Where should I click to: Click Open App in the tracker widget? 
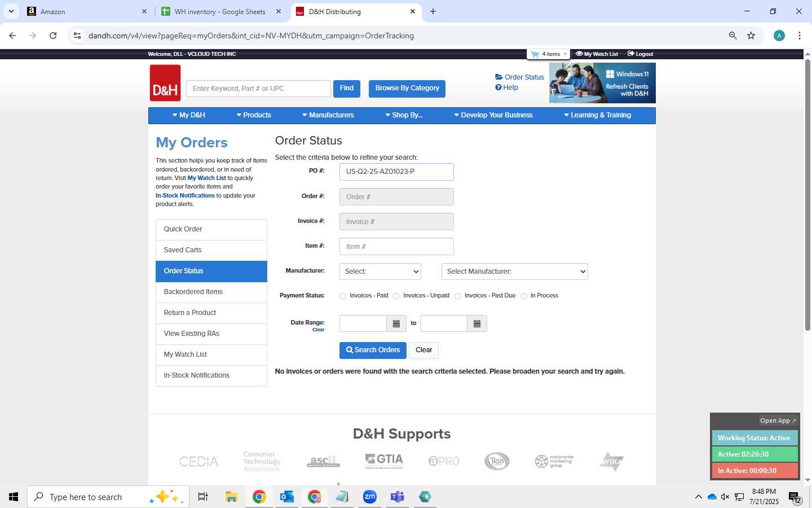[778, 421]
